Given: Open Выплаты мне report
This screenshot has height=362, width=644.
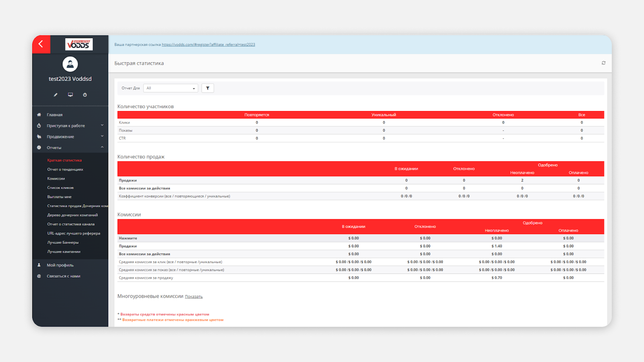Looking at the screenshot, I should [59, 197].
